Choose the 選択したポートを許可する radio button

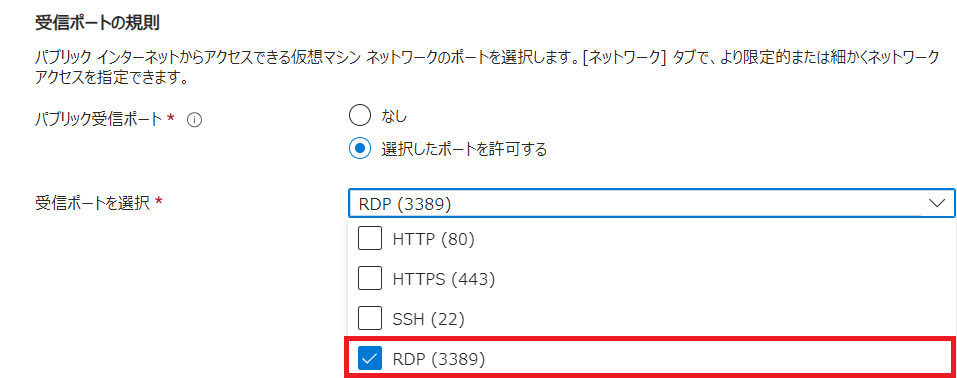tap(359, 148)
